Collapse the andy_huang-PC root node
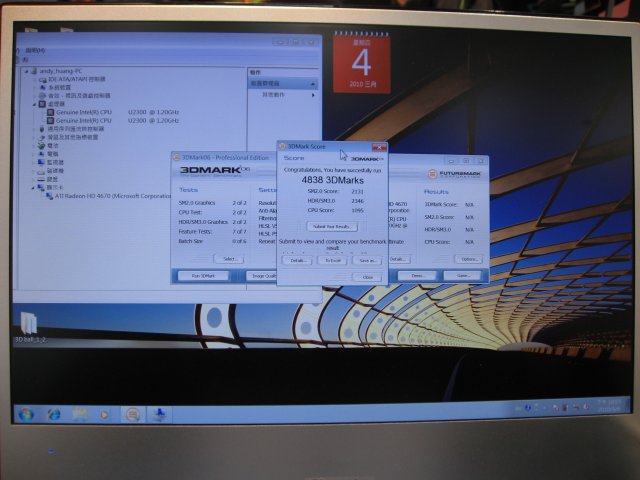This screenshot has height=480, width=640. pos(27,71)
